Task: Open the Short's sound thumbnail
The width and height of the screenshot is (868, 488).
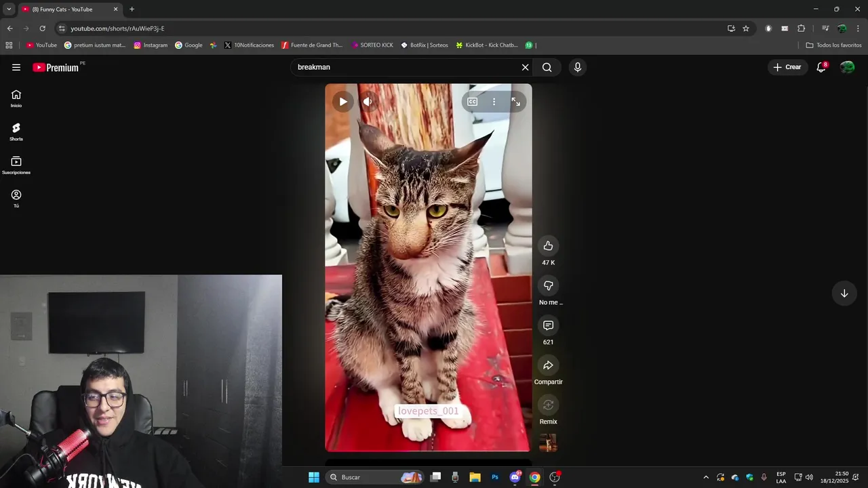Action: [548, 443]
